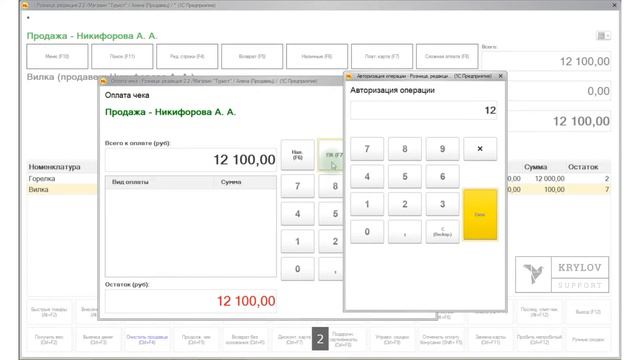Screen dimensions: 640x360
Task: Click the red Остаток amount field
Action: pos(191,301)
